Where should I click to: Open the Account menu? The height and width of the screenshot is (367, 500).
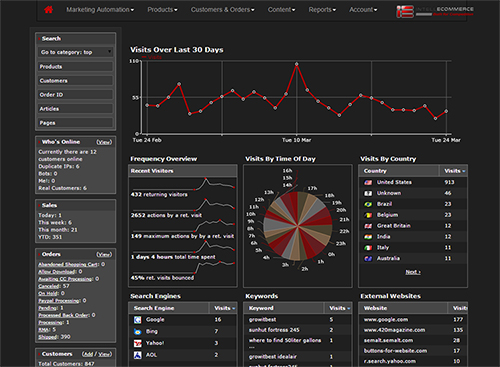363,10
